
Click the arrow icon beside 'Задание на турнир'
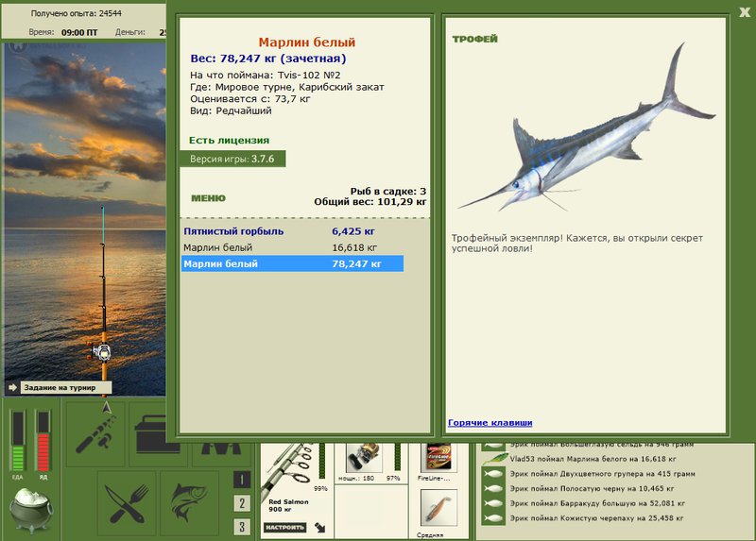(12, 387)
